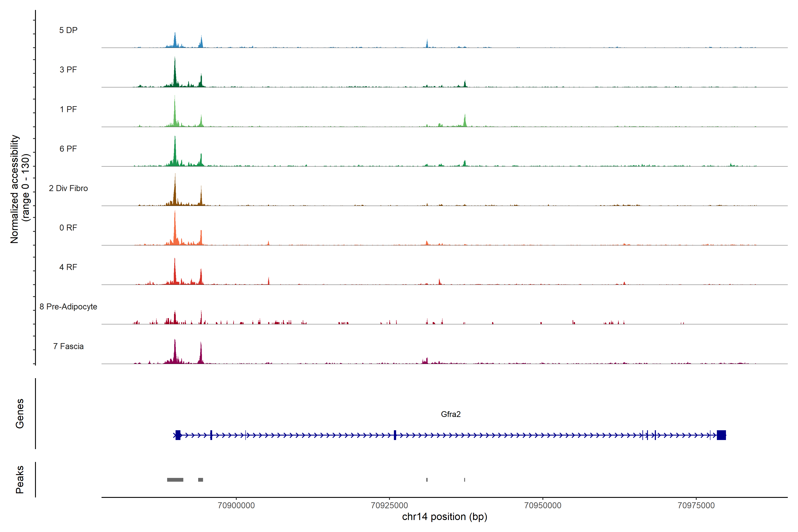Click the chr14 position (bp) axis title

coord(444,517)
